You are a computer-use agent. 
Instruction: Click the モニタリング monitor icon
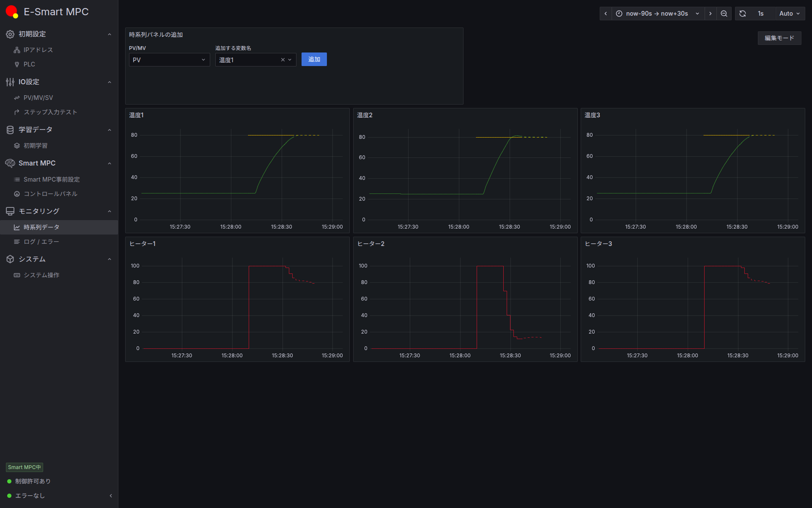click(10, 211)
